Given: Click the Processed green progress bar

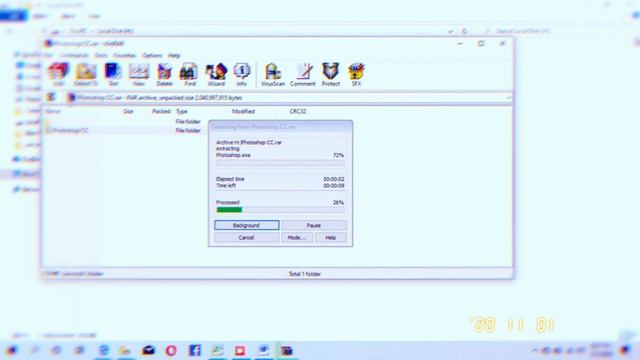Looking at the screenshot, I should [x=280, y=210].
